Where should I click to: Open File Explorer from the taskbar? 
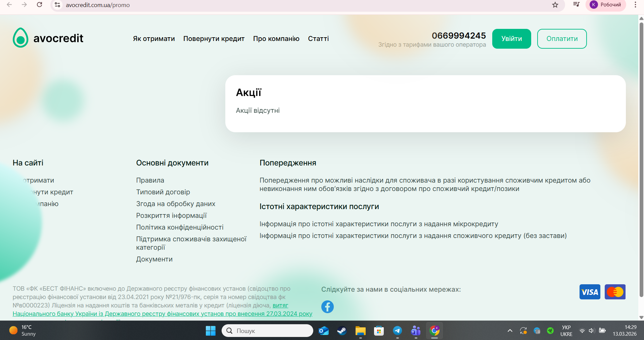tap(360, 331)
